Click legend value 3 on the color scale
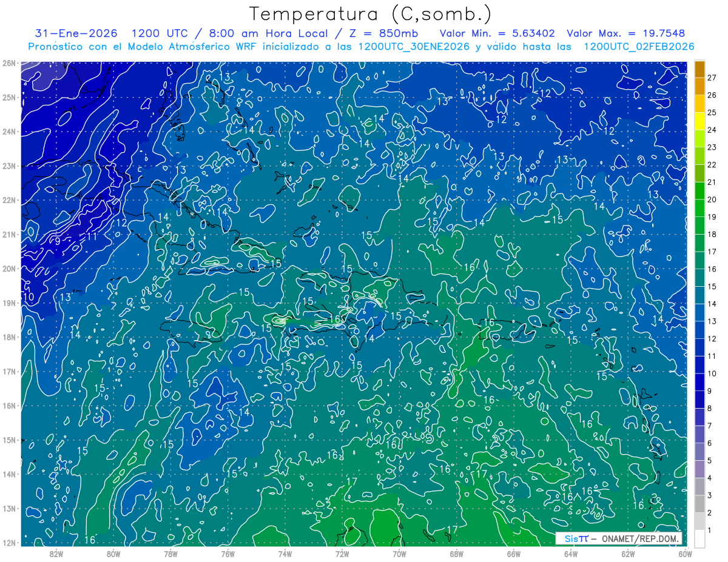The height and width of the screenshot is (562, 728). pos(710,495)
